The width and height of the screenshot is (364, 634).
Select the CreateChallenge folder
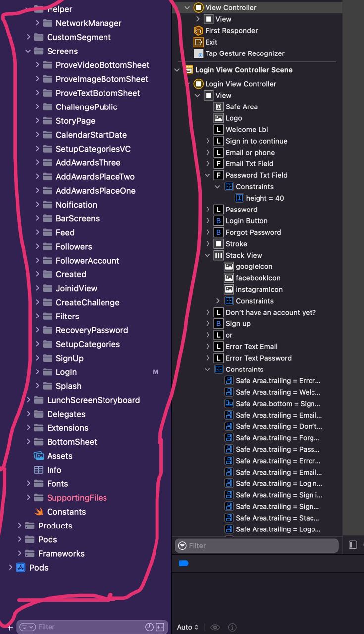[88, 302]
